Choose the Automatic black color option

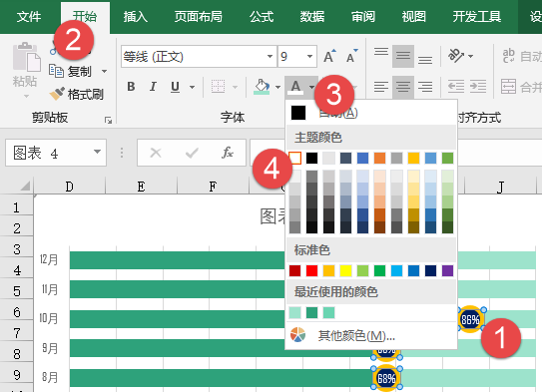click(371, 113)
